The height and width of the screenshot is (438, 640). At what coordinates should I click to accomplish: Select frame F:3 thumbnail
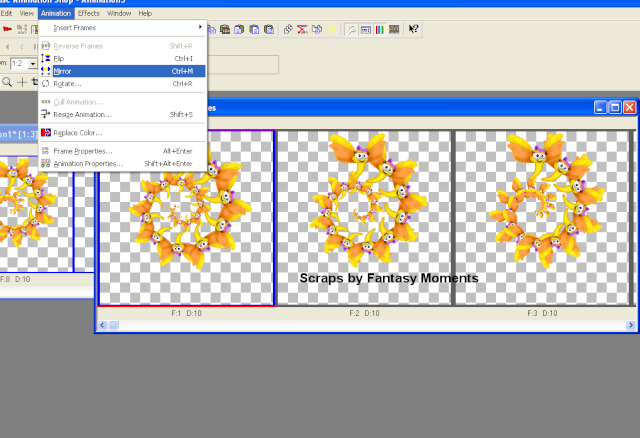pyautogui.click(x=542, y=218)
